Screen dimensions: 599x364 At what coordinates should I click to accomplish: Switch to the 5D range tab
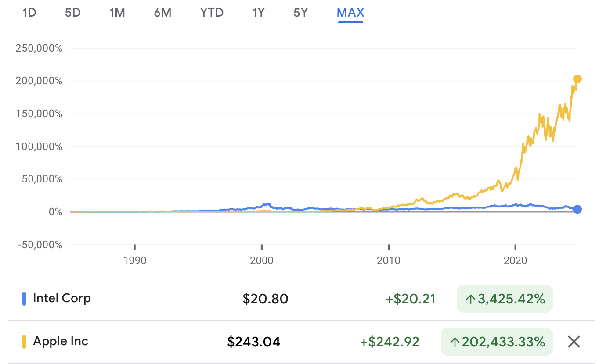coord(73,13)
